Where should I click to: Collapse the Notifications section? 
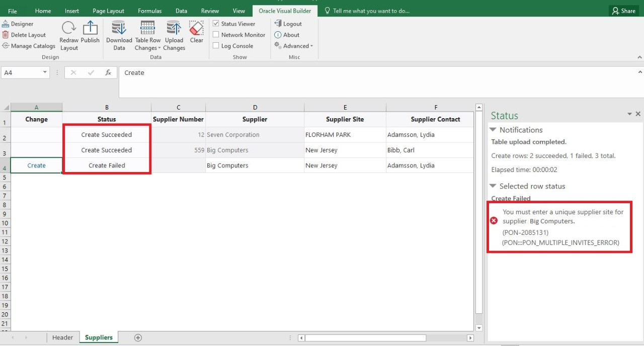494,130
